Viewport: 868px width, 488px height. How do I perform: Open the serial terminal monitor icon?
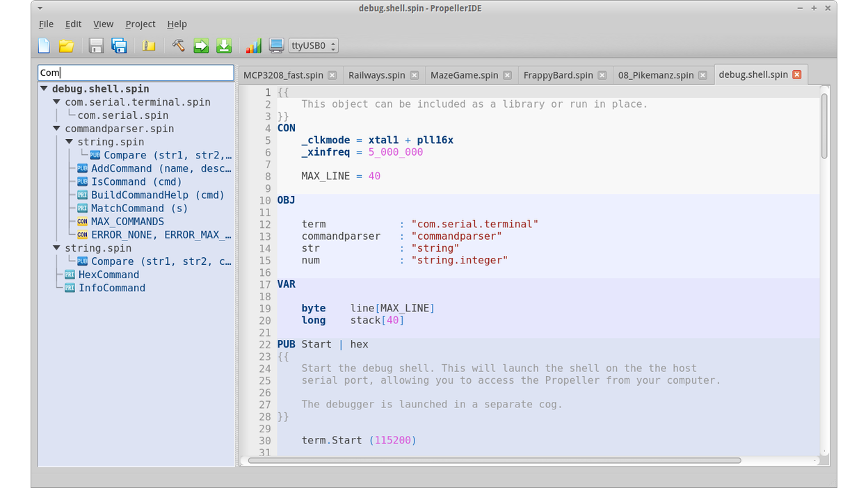coord(276,46)
